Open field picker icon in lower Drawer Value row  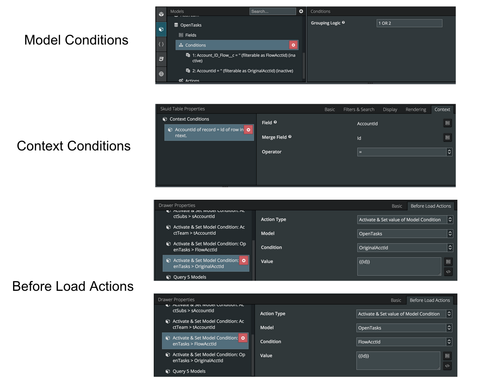click(447, 356)
